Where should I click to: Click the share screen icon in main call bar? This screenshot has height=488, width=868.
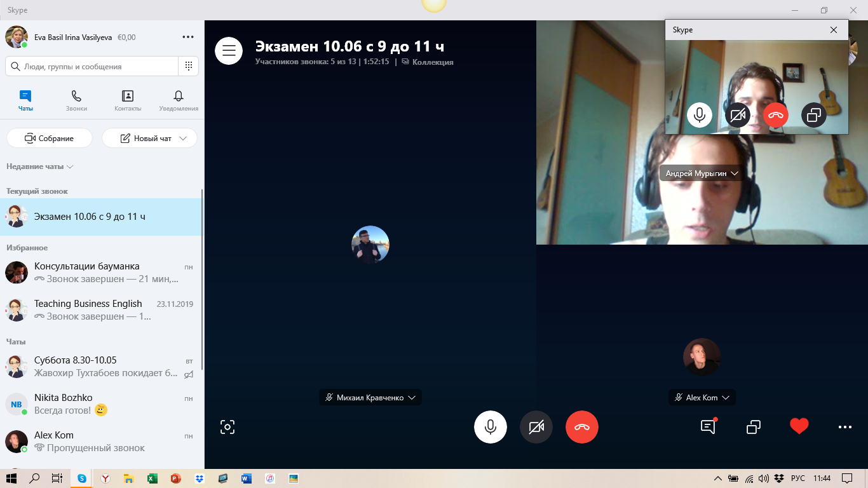pos(754,427)
